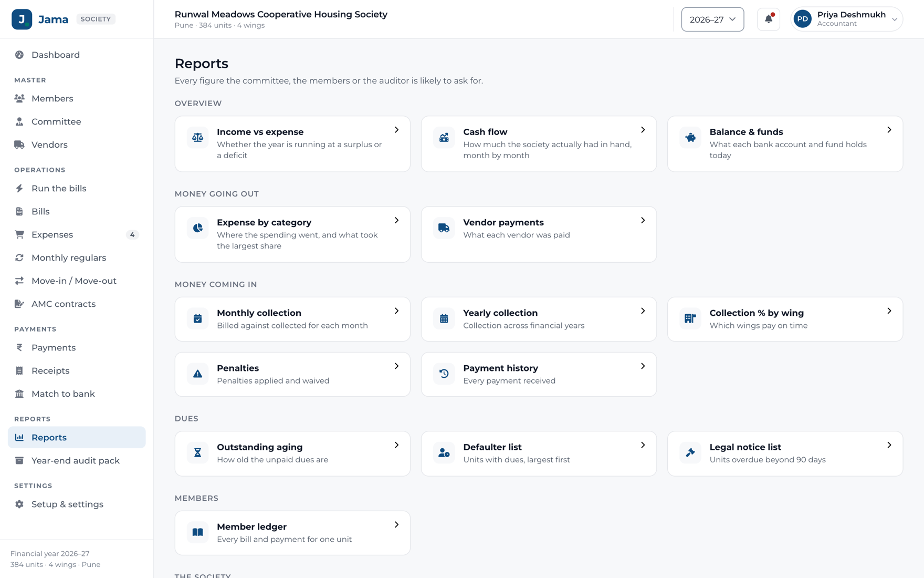Click the Cash flow chart icon
Image resolution: width=924 pixels, height=578 pixels.
coord(444,138)
